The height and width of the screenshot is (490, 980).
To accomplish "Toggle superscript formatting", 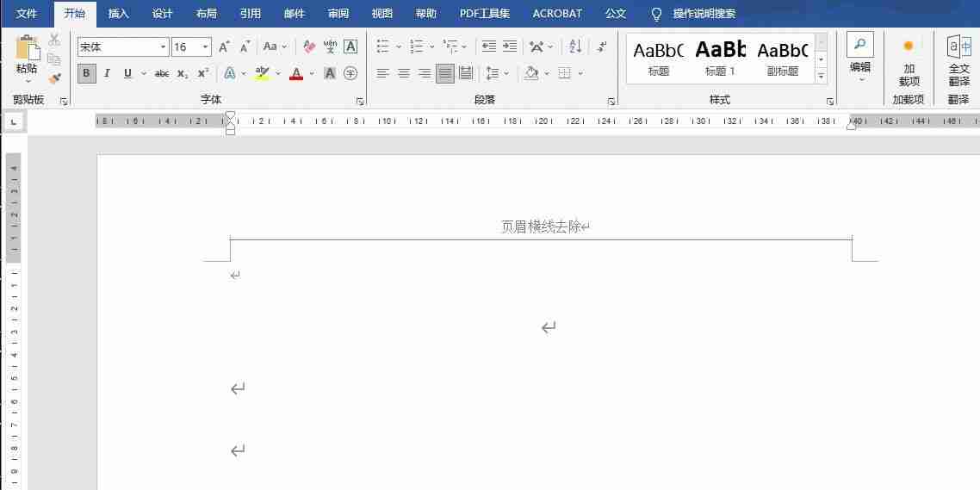I will pyautogui.click(x=203, y=74).
